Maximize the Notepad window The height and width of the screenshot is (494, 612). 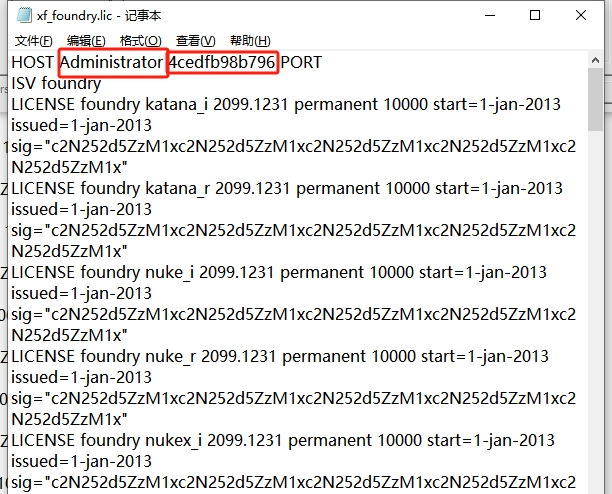(x=535, y=15)
